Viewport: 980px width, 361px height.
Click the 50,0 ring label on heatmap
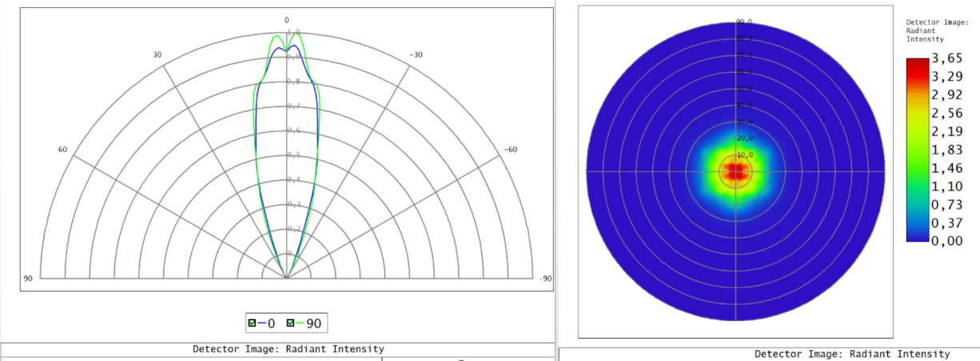744,88
